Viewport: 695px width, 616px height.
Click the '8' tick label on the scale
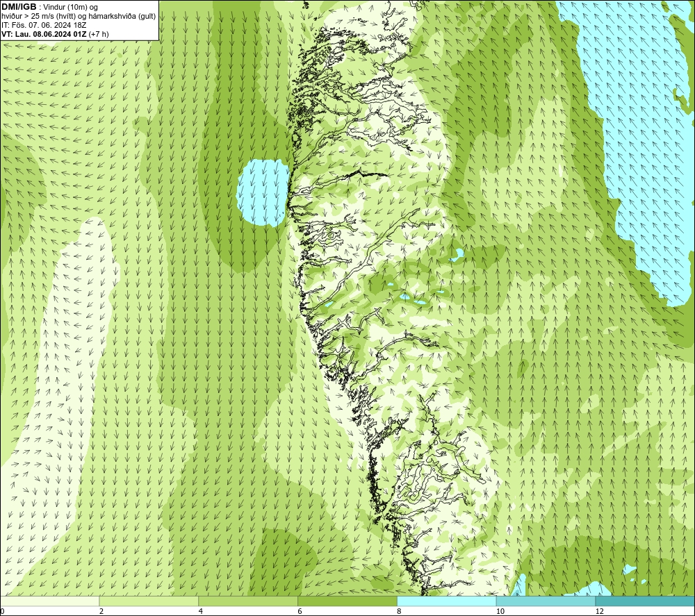point(400,612)
